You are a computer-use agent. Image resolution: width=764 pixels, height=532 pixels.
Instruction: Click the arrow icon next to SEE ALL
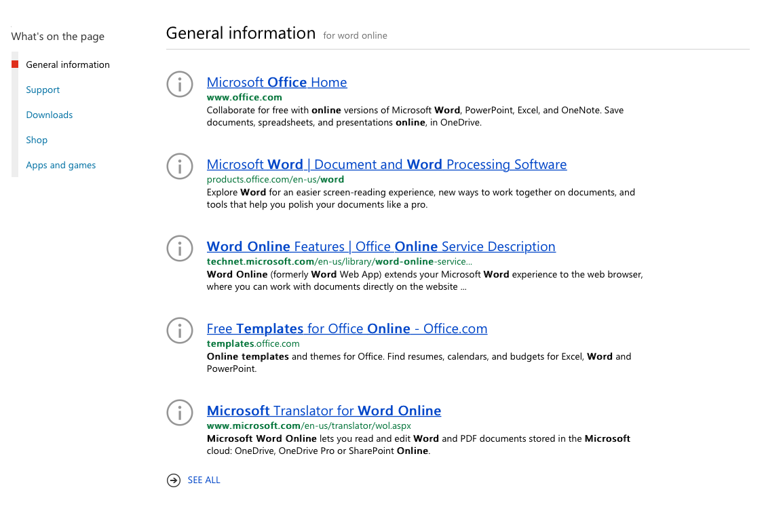point(174,480)
